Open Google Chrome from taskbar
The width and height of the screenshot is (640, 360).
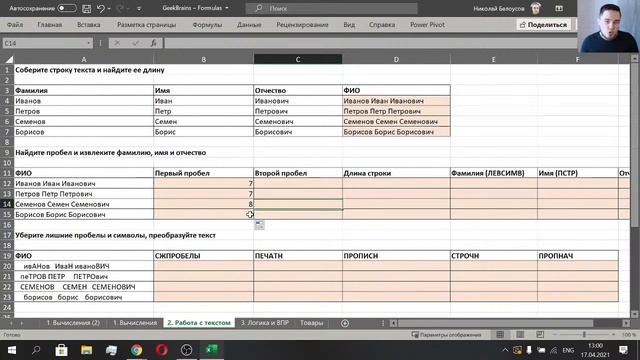click(x=137, y=350)
